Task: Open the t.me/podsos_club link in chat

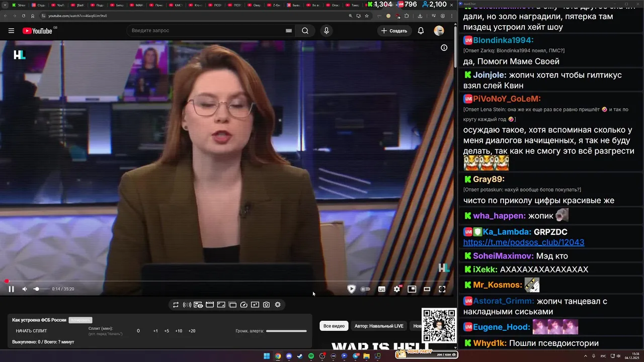Action: coord(524,242)
